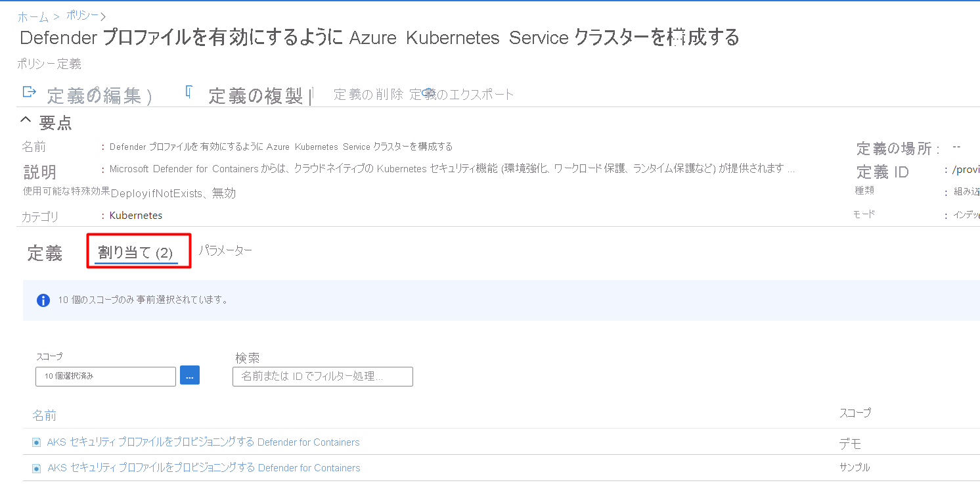Click the assignment icon in サンプル row

37,468
